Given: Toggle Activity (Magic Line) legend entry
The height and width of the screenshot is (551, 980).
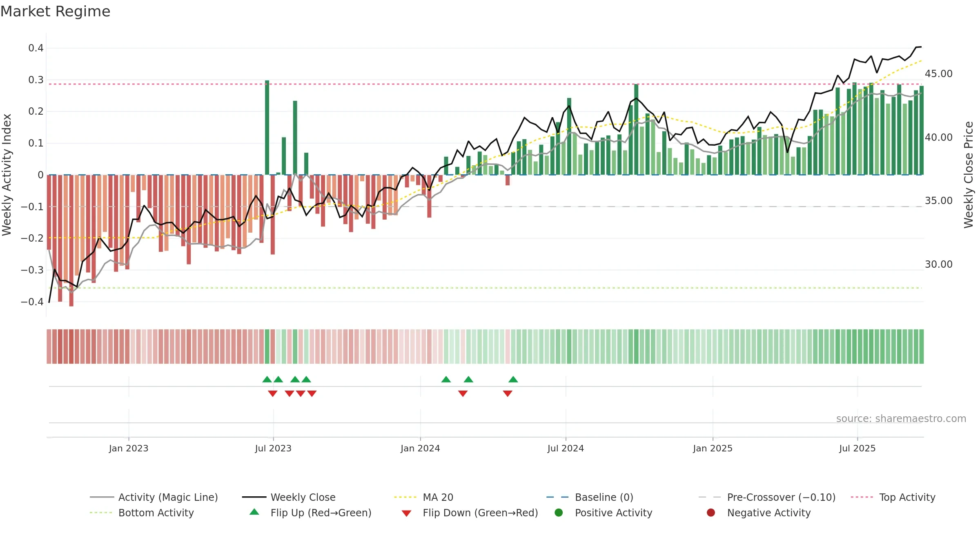Looking at the screenshot, I should 154,497.
